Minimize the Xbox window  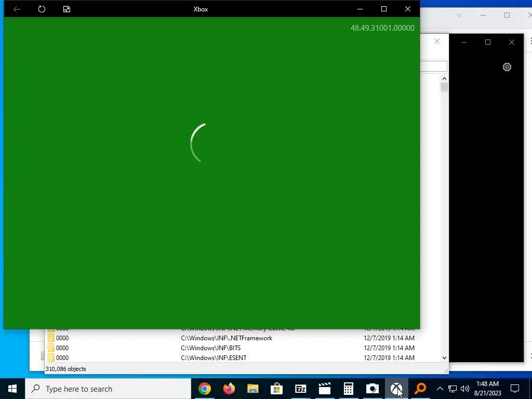(360, 9)
